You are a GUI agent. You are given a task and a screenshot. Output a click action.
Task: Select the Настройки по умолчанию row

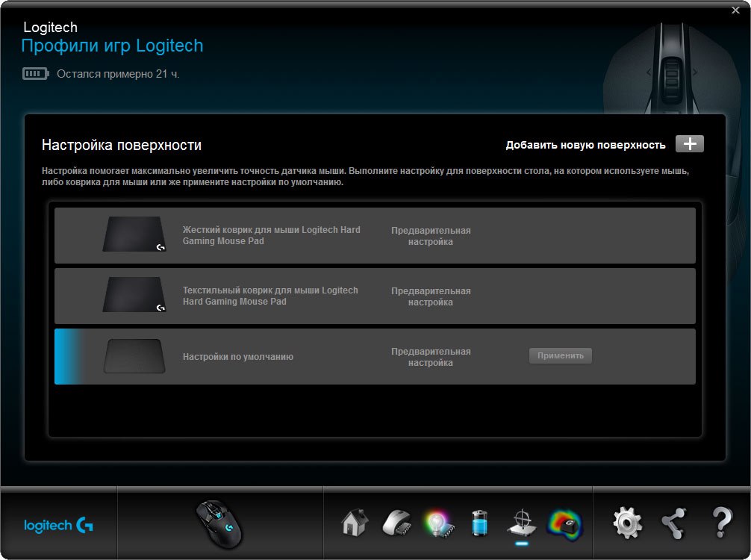click(x=375, y=356)
